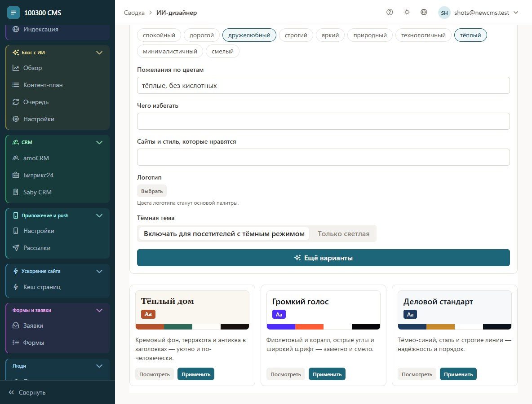
Task: Click the Битрикс24 briefcase icon
Action: pos(16,175)
